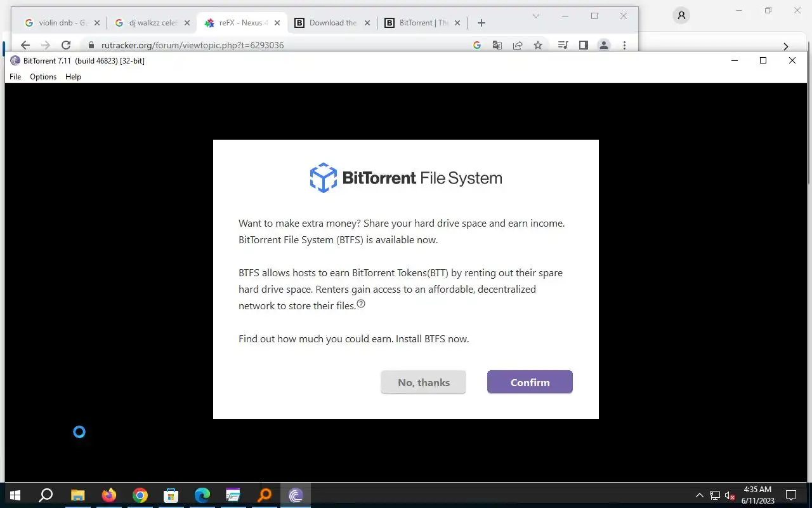Click the rutracker.org address bar URL
This screenshot has height=508, width=812.
pos(192,45)
